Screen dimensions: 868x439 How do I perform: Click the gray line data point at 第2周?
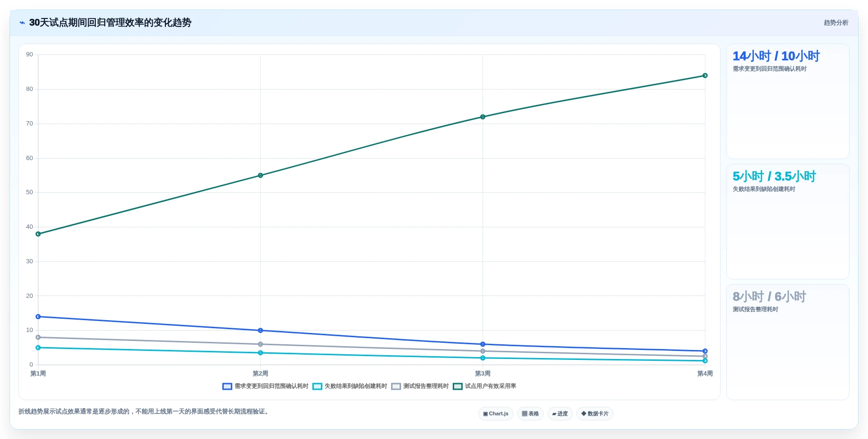(x=260, y=344)
